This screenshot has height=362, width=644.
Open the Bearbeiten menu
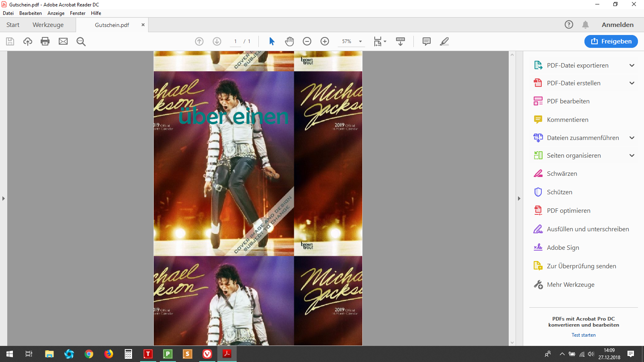coord(31,13)
